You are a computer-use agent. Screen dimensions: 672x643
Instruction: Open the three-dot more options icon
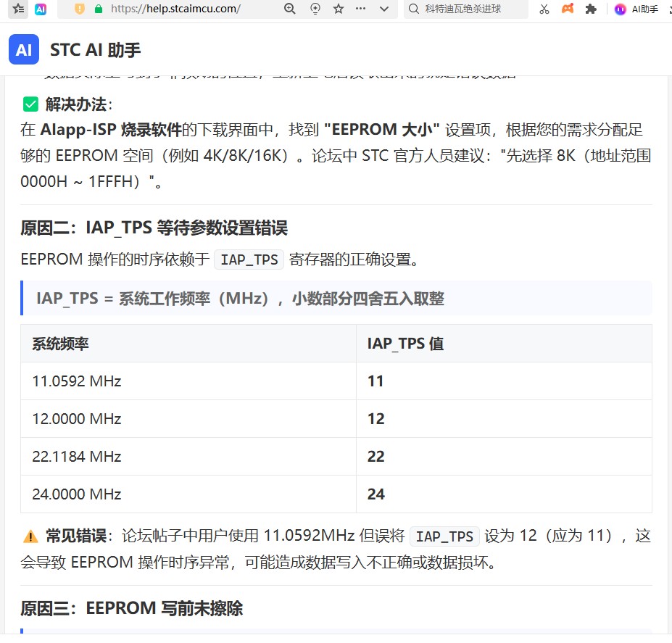click(x=361, y=9)
